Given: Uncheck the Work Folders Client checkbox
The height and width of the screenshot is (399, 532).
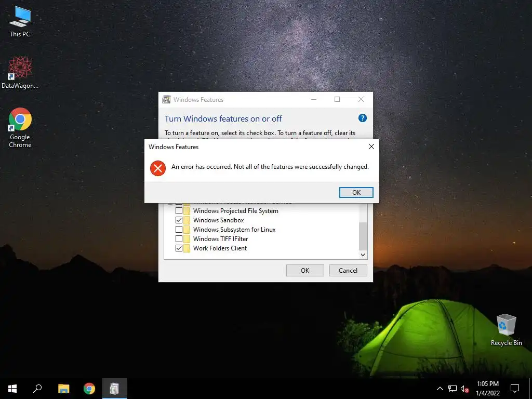Looking at the screenshot, I should click(179, 248).
